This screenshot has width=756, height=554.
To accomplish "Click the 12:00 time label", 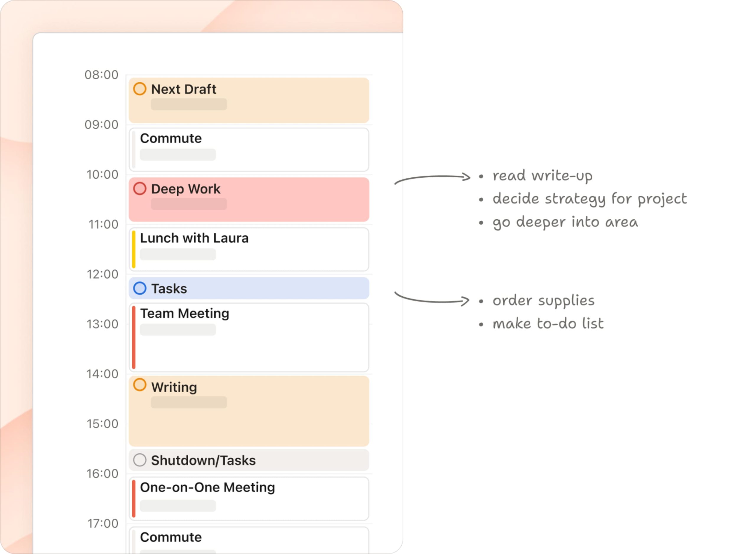I will coord(102,274).
